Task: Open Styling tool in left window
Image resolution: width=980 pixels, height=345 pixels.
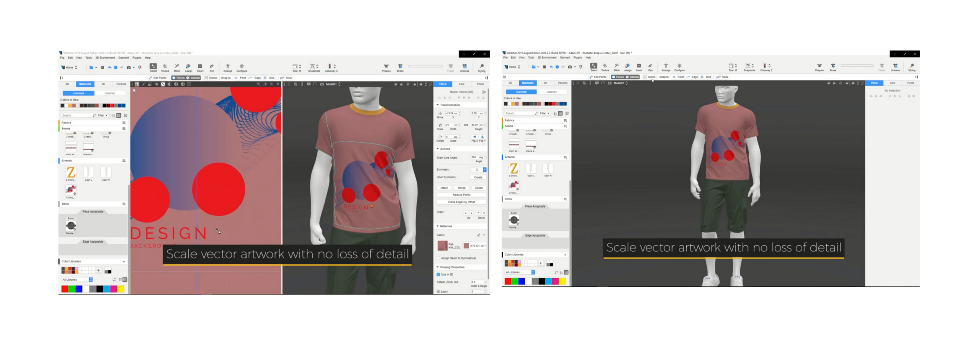Action: pos(481,67)
